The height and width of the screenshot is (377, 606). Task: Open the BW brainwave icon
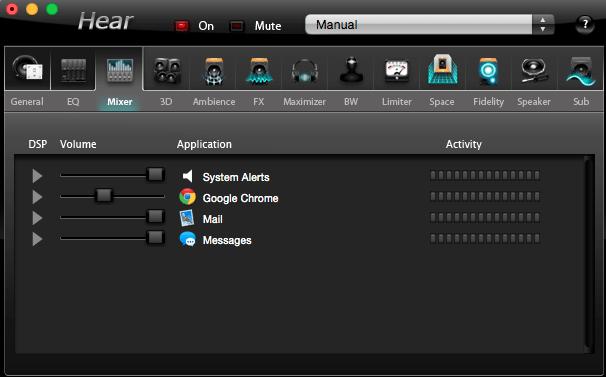[x=351, y=70]
